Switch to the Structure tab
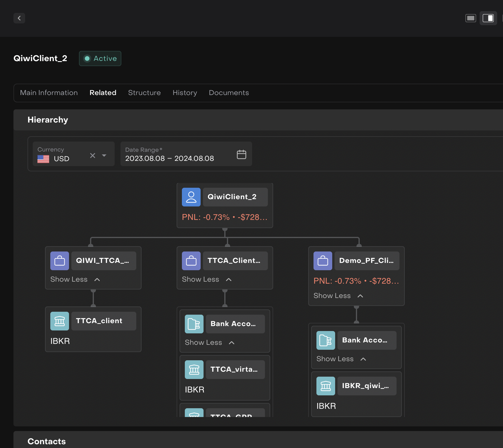 (144, 93)
